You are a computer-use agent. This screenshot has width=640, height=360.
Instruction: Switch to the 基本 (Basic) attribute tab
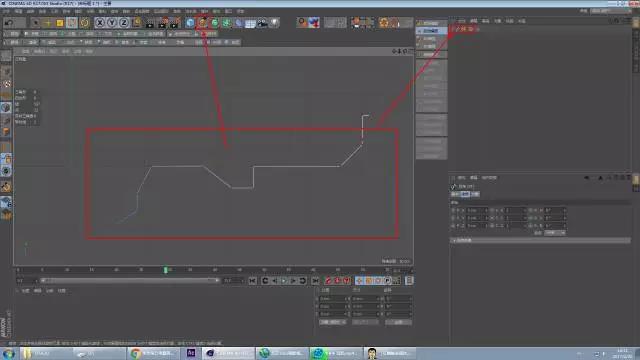[455, 194]
